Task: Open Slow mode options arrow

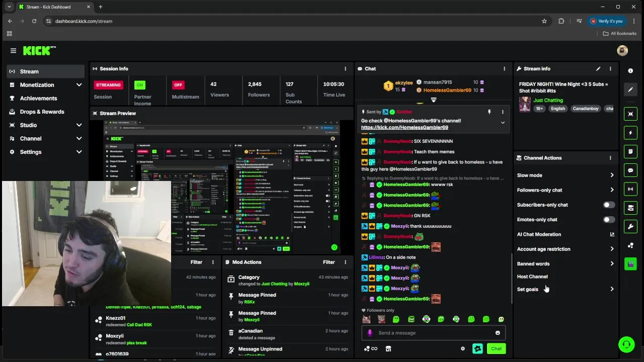Action: (612, 175)
